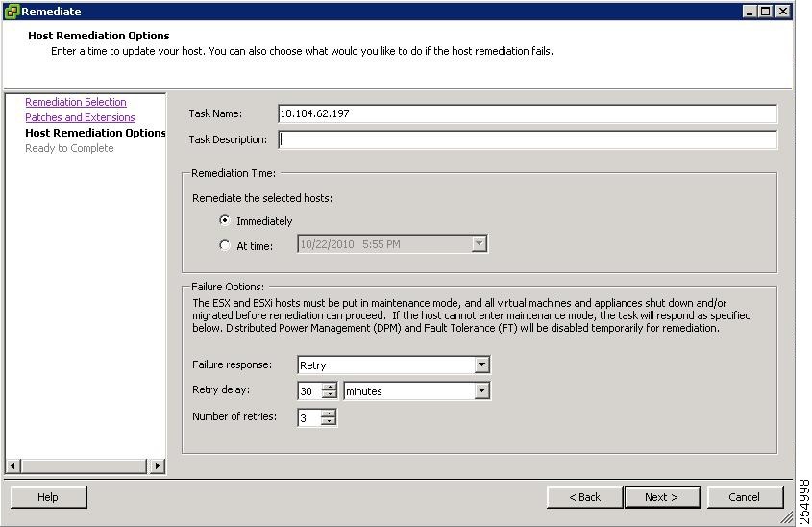812x527 pixels.
Task: Minimize the Remediate window
Action: (749, 12)
